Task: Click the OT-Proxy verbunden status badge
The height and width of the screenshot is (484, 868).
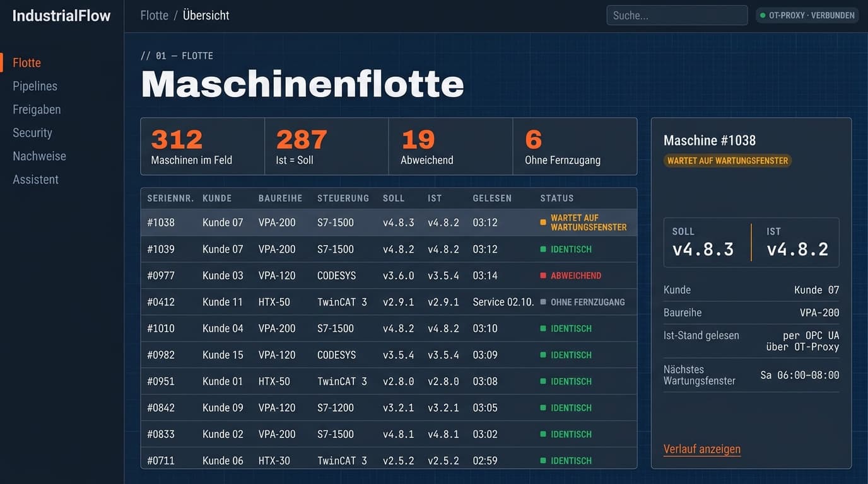Action: (x=807, y=16)
